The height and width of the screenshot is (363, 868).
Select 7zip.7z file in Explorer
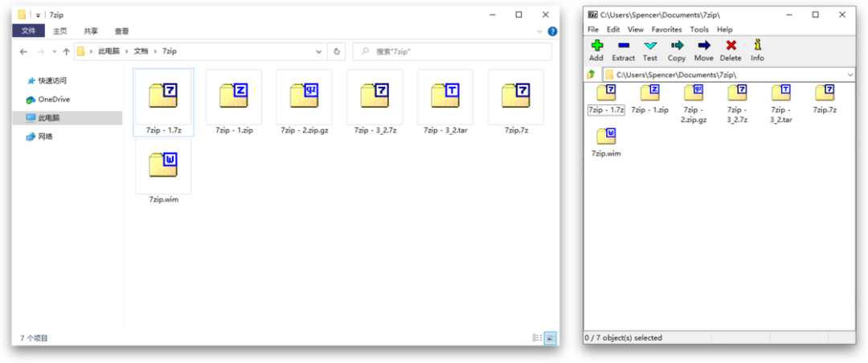(x=516, y=102)
